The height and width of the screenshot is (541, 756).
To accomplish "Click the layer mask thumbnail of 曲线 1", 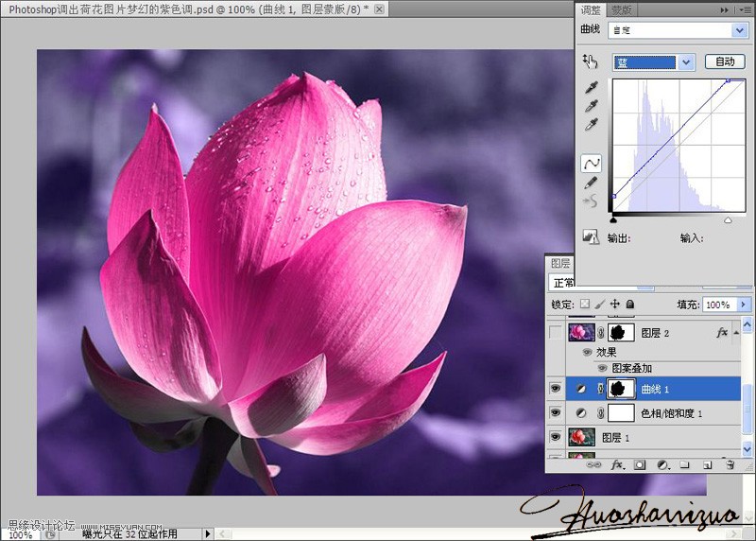I will [621, 389].
